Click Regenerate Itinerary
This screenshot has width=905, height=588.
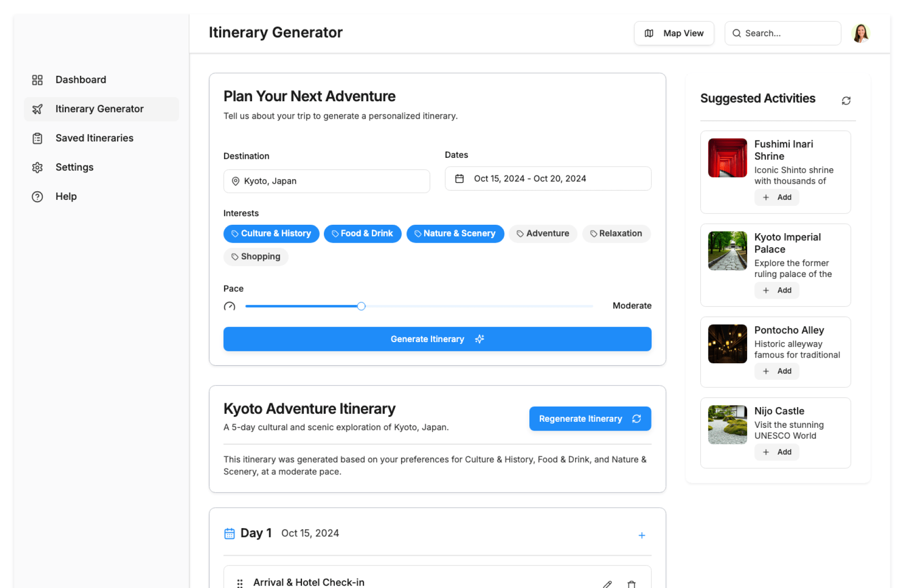coord(590,418)
